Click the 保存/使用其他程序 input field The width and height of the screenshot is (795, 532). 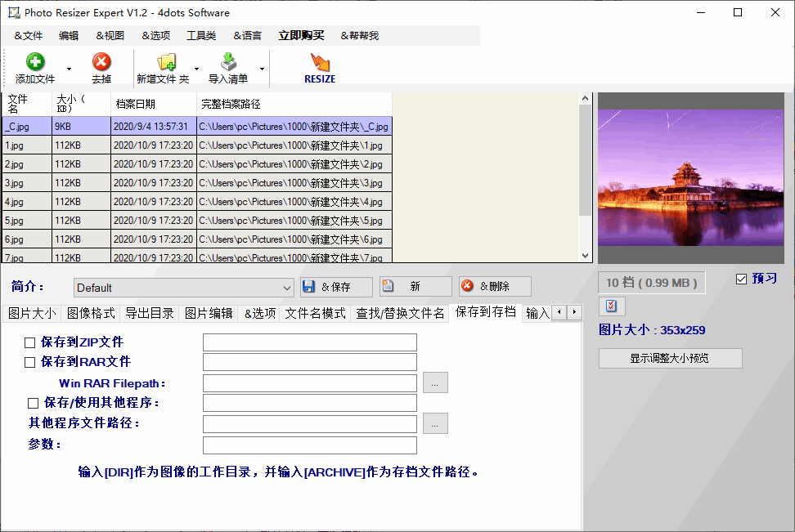point(310,404)
